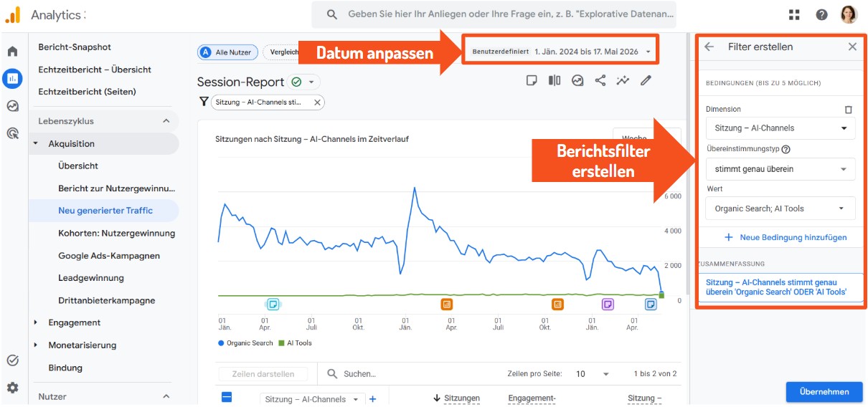Open the Google apps grid icon
Image resolution: width=868 pixels, height=407 pixels.
click(794, 14)
